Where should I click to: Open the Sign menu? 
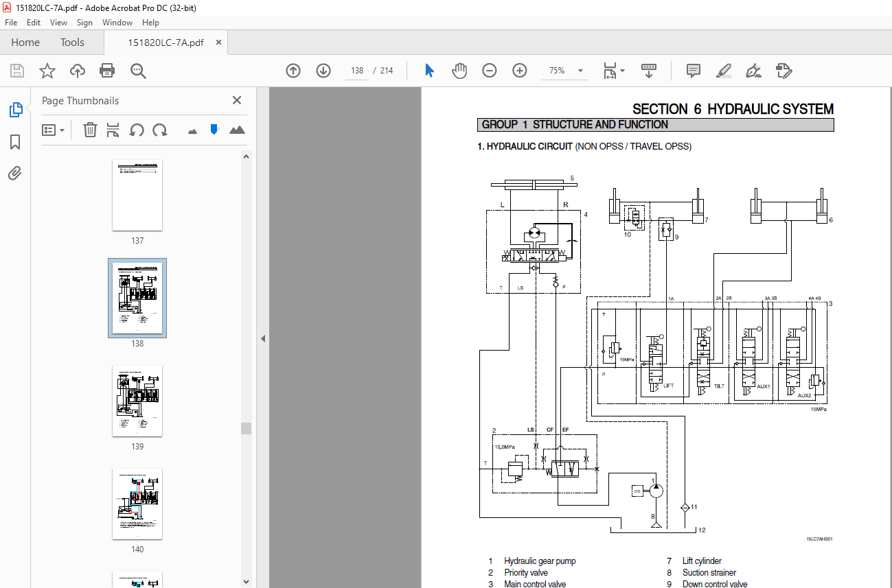(x=84, y=23)
